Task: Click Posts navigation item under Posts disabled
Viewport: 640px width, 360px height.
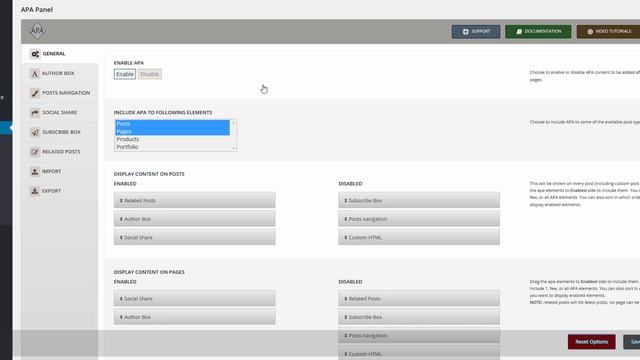Action: (x=419, y=219)
